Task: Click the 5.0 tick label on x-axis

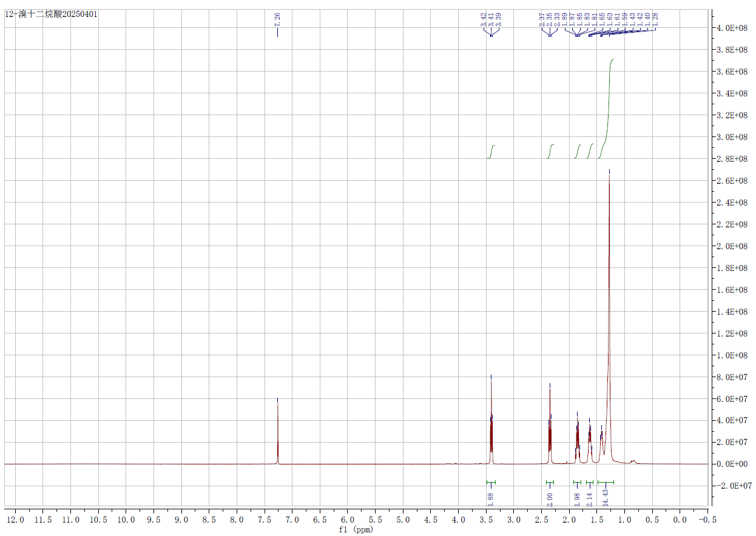Action: (x=403, y=520)
